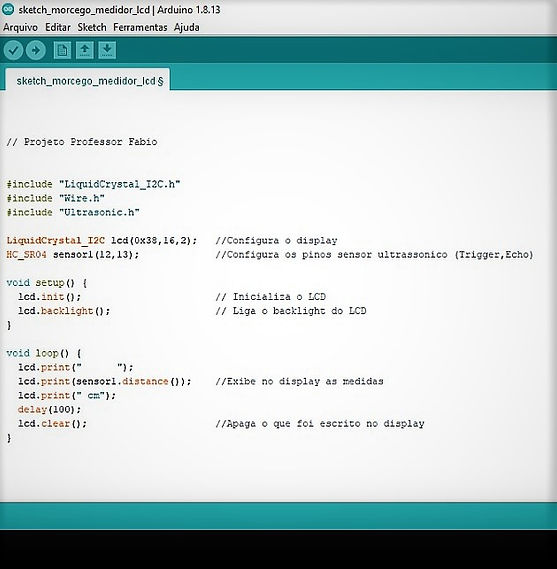Click the line "void loop() {"
Viewport: 557px width, 569px height.
(x=44, y=353)
